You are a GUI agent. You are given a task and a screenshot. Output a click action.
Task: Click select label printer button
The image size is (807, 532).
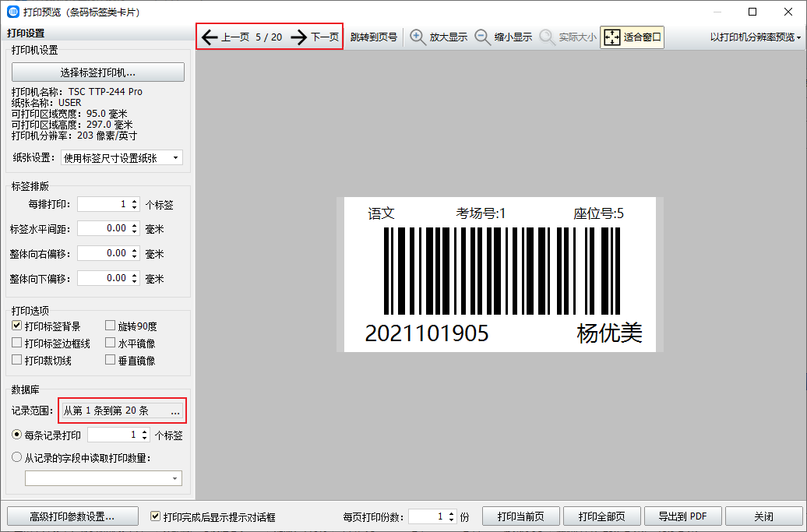coord(98,72)
